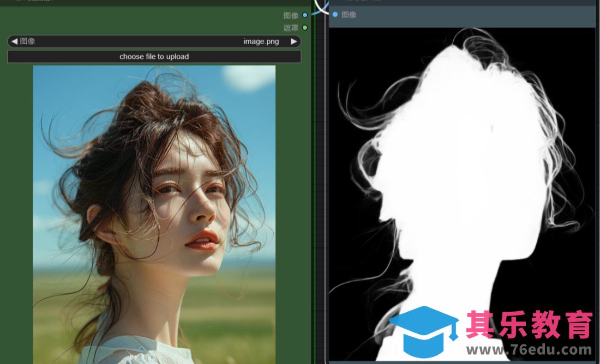Click the blue 图像 input port on mask preview node
This screenshot has width=600, height=364.
335,15
